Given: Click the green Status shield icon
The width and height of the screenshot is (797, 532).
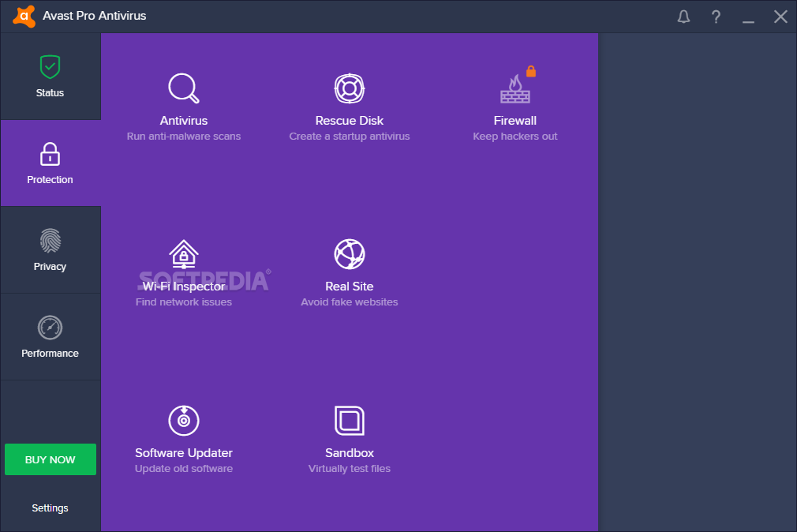Looking at the screenshot, I should 50,66.
